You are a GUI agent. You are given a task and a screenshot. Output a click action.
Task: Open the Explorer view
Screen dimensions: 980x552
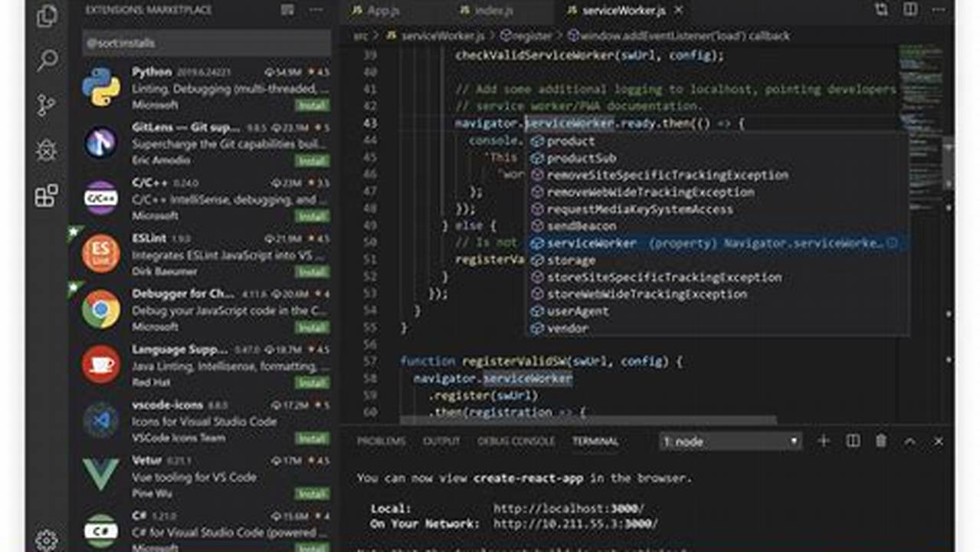click(x=48, y=15)
